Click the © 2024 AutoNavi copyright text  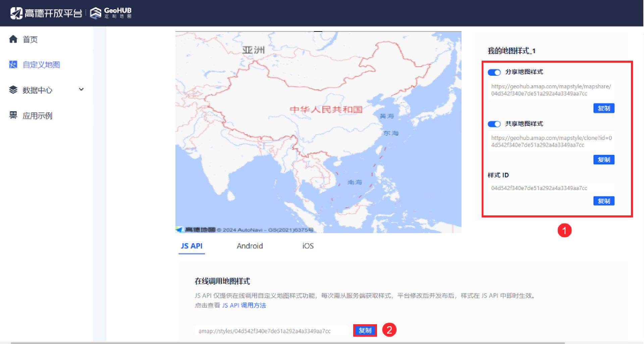point(265,230)
